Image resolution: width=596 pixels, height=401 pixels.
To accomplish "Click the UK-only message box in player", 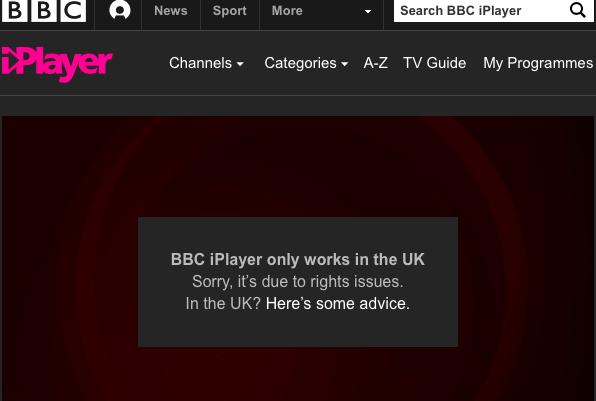I will click(298, 282).
